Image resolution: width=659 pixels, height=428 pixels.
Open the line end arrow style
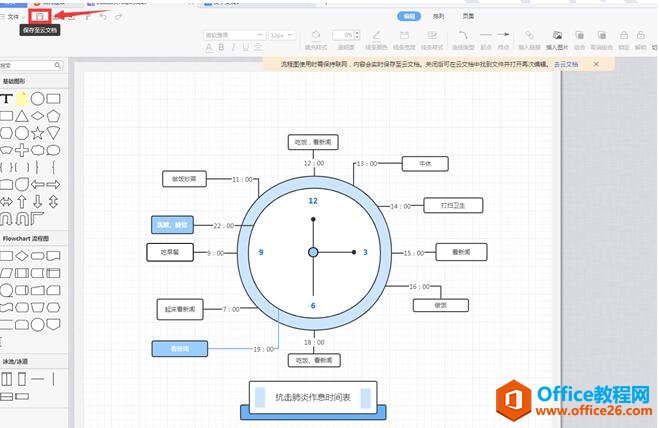(503, 35)
